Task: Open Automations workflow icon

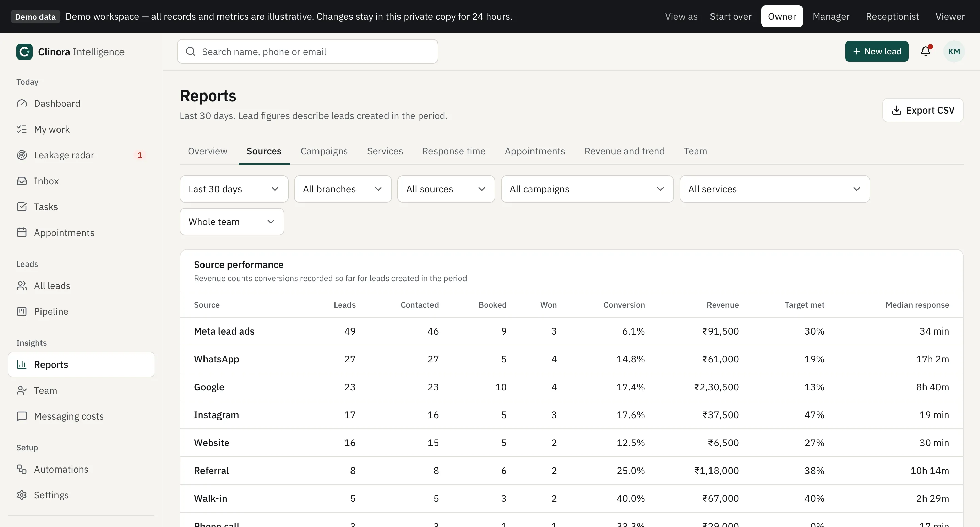Action: point(22,469)
